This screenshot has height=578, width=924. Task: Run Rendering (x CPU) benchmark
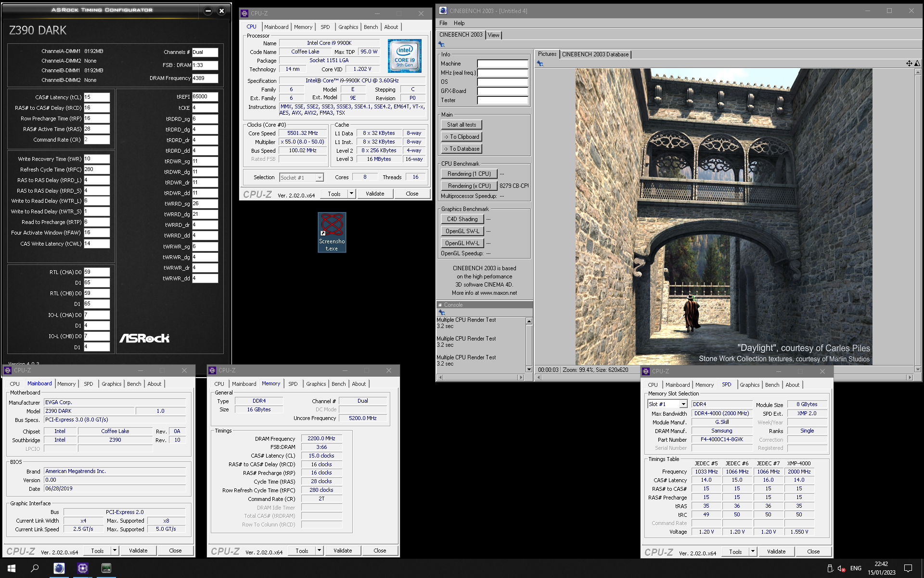469,186
